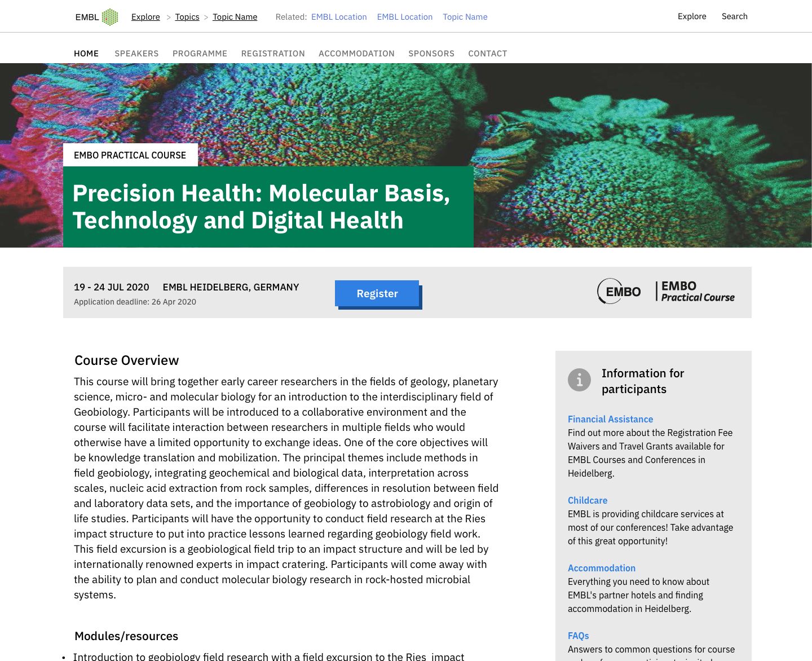Screen dimensions: 812x661
Task: Select the Sponsors tab
Action: tap(431, 54)
